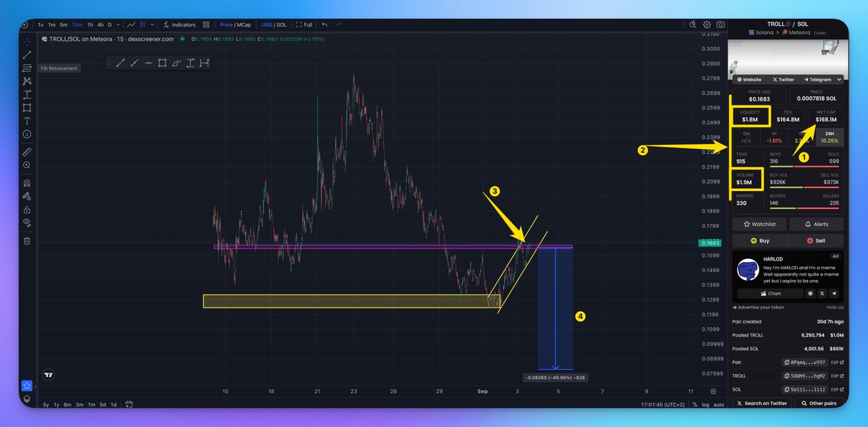
Task: Choose the horizontal line in floating toolbar
Action: 148,64
